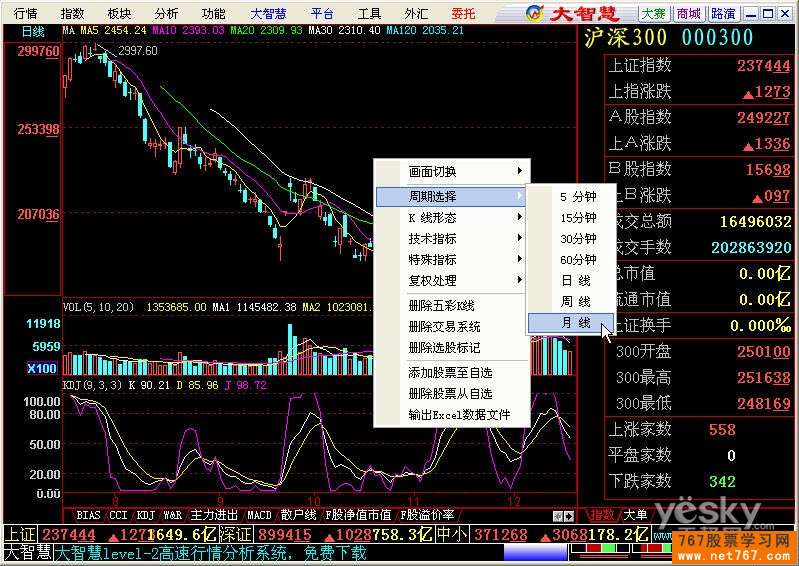Switch to the KDJ indicator tab
Screen dimensions: 799x566
pyautogui.click(x=146, y=515)
